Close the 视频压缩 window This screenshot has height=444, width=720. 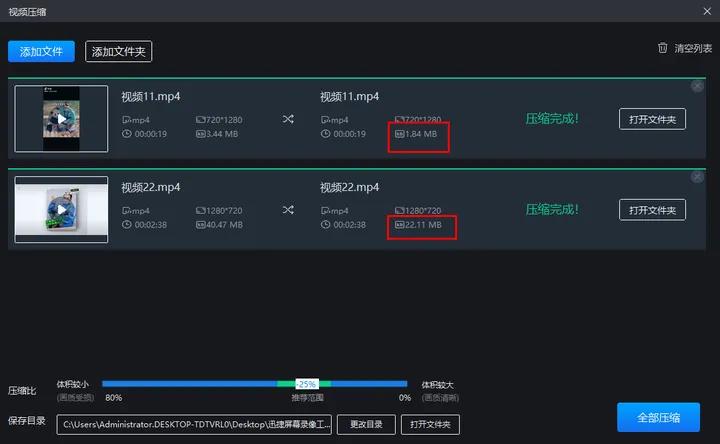[707, 11]
